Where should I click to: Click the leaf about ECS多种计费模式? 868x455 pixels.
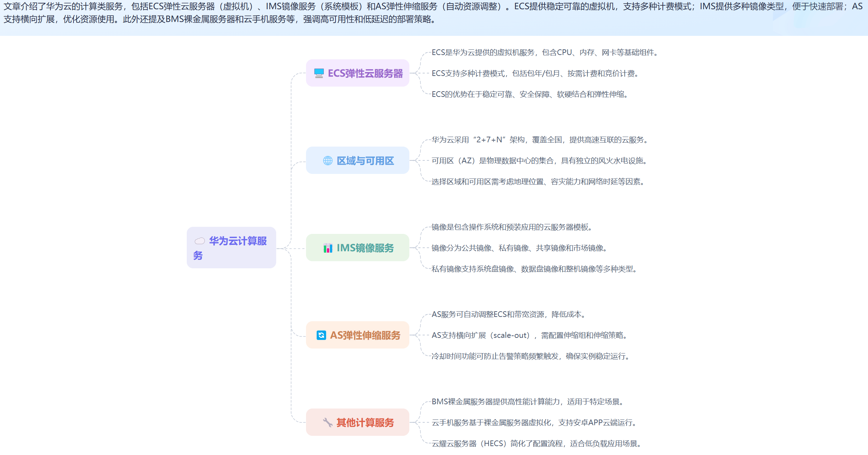click(535, 73)
